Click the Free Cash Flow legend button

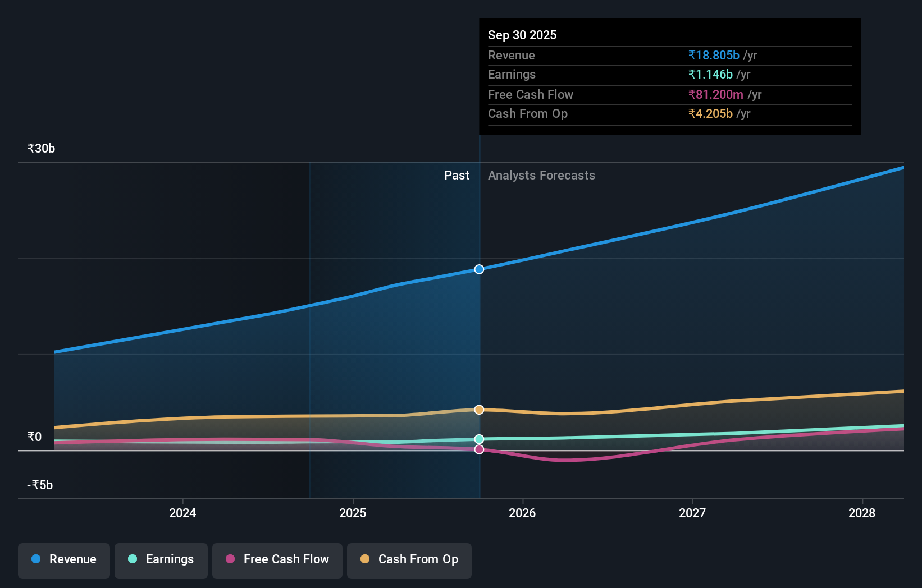click(277, 561)
